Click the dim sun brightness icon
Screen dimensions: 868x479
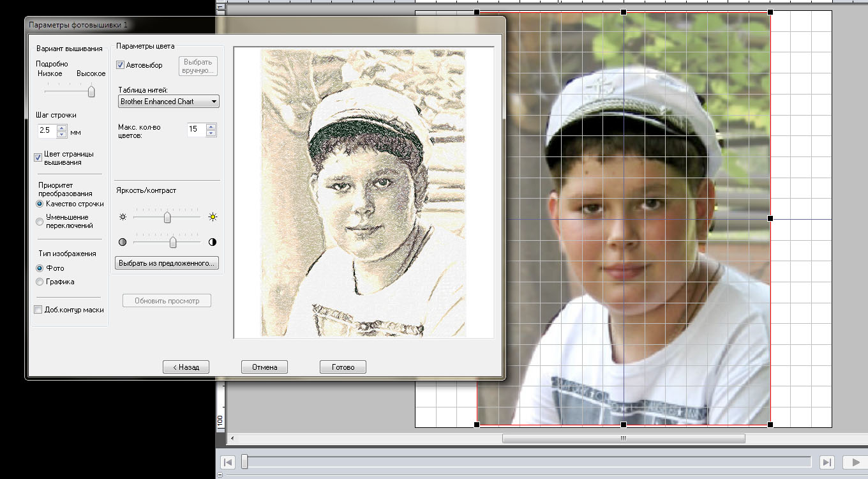pos(123,217)
